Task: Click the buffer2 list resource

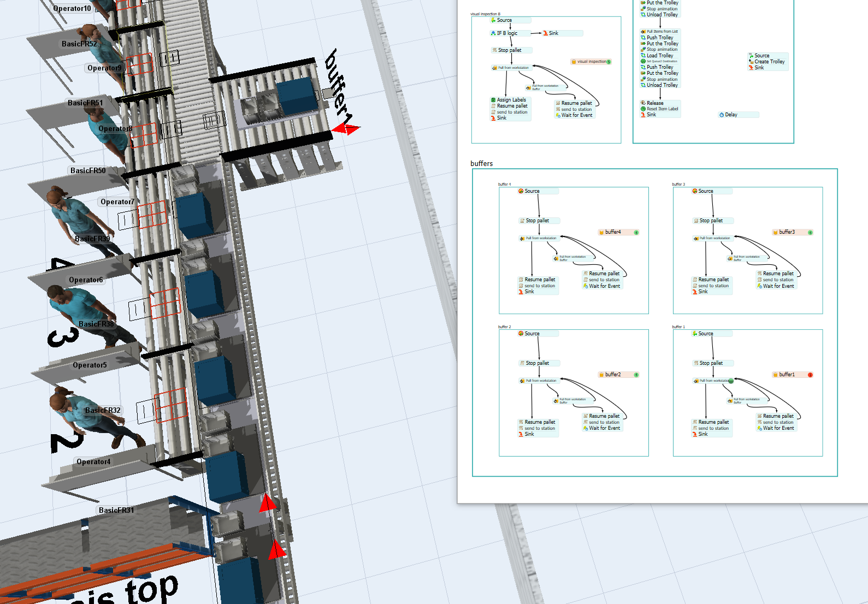Action: [x=613, y=375]
